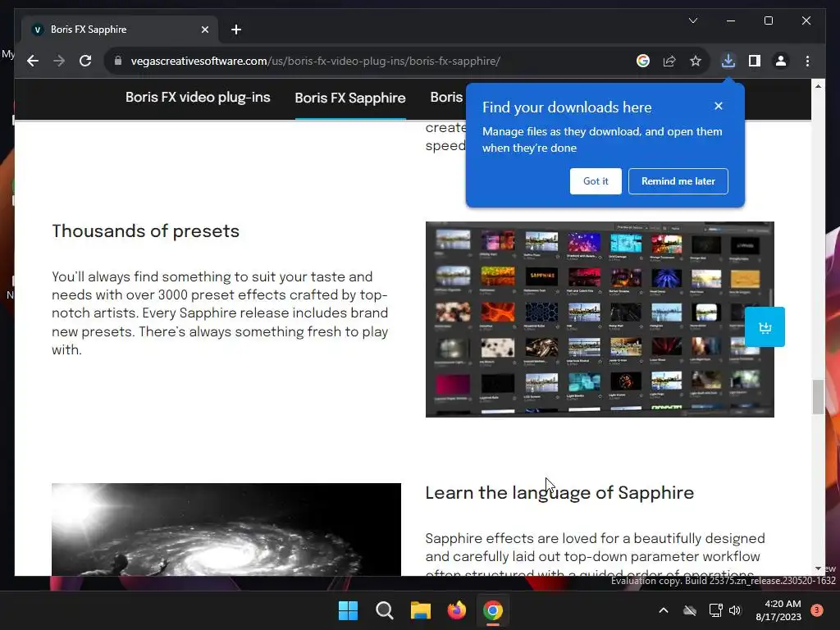The image size is (840, 630).
Task: Click the Find your downloads here title
Action: (x=567, y=107)
